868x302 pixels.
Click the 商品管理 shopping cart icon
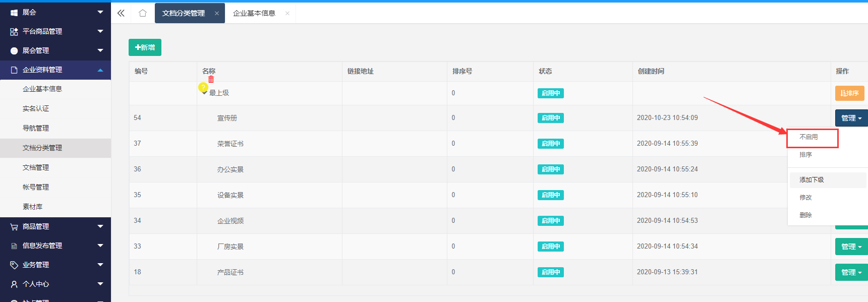pos(14,227)
